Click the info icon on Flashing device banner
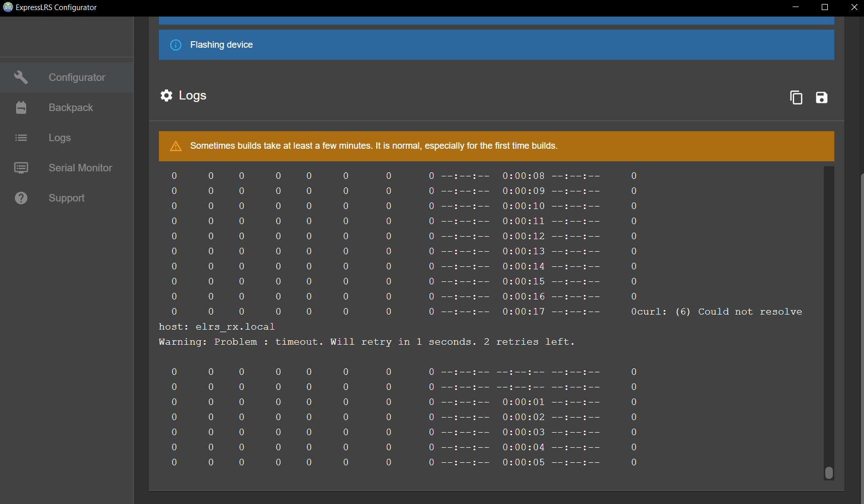This screenshot has height=504, width=864. [176, 45]
